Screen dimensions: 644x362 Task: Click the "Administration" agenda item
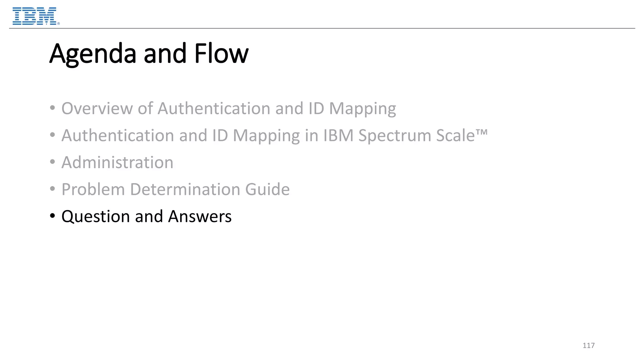click(117, 162)
